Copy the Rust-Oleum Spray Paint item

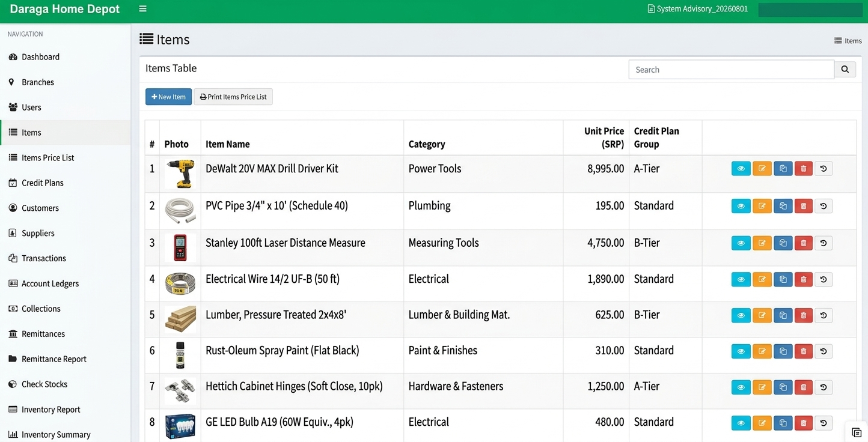coord(783,351)
